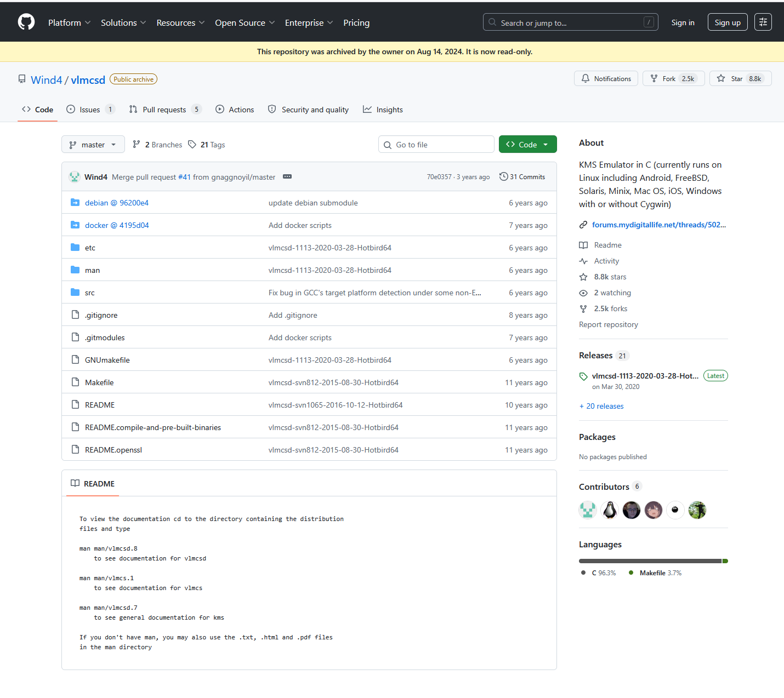Open README.openssl file
Screen dimensions: 784x698
[113, 450]
